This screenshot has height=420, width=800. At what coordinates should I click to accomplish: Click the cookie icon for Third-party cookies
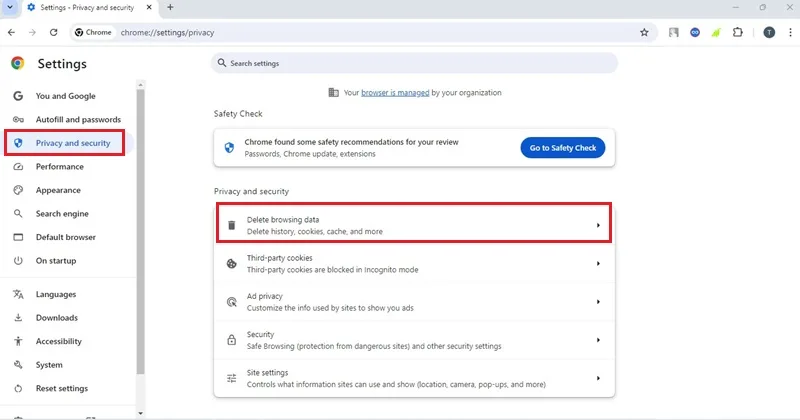point(232,263)
